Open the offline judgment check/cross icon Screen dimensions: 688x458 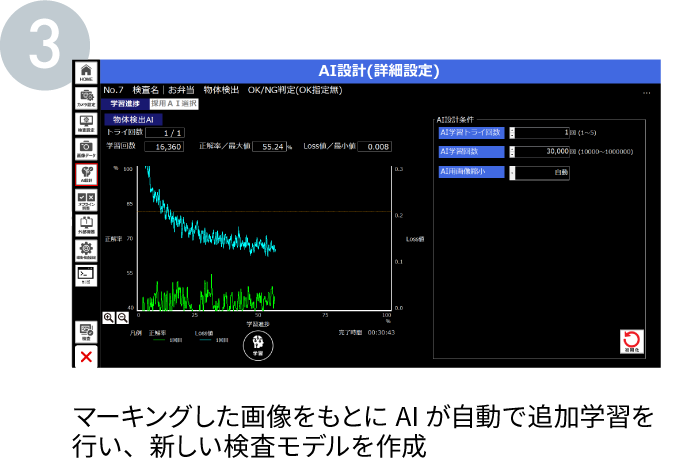[86, 200]
